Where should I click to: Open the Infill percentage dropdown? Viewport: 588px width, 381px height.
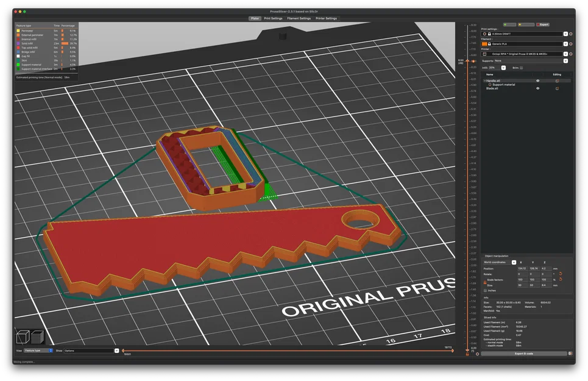pos(503,68)
